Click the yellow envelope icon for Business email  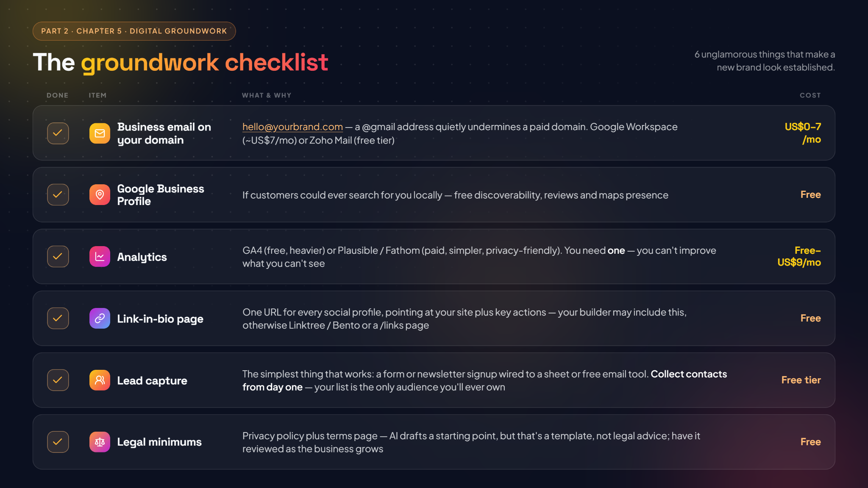[100, 133]
